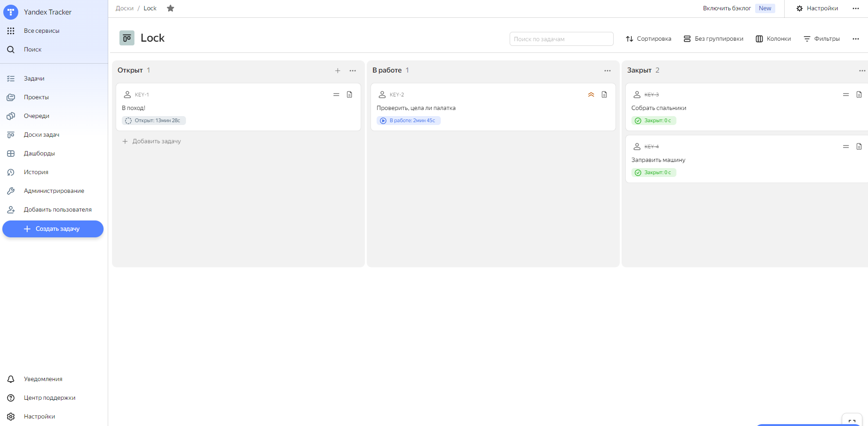The height and width of the screenshot is (426, 868).
Task: Open the Открыт column three-dots menu
Action: click(x=353, y=71)
